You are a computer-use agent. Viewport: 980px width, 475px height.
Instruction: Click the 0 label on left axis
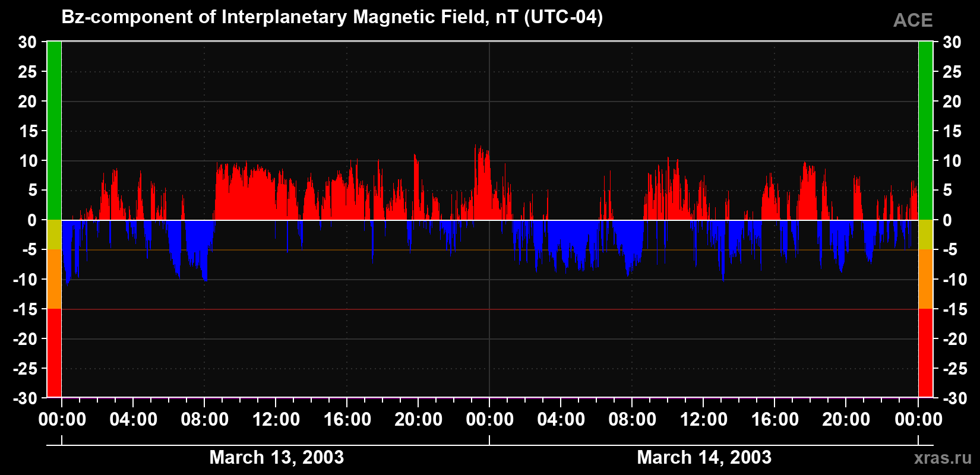(32, 220)
